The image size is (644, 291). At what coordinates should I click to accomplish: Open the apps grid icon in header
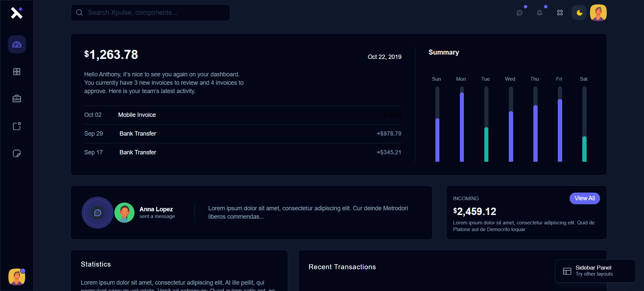coord(560,13)
